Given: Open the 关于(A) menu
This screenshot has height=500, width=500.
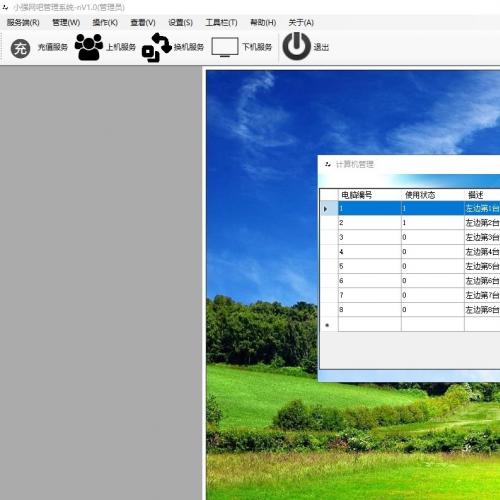Looking at the screenshot, I should pyautogui.click(x=301, y=23).
